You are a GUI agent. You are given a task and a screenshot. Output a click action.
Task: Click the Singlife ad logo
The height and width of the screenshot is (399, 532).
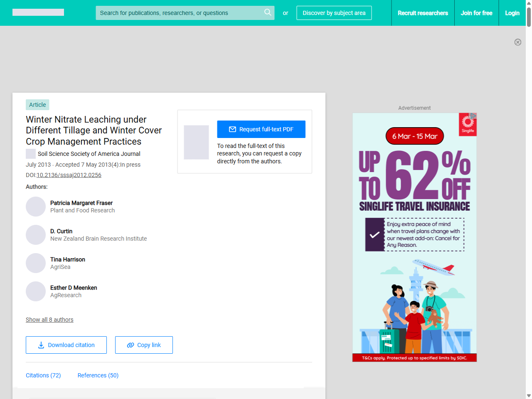(x=468, y=124)
